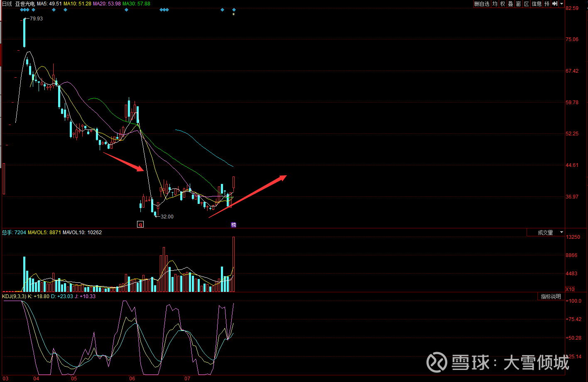588x382 pixels.
Task: Click the boxed red q marker icon
Action: [140, 225]
